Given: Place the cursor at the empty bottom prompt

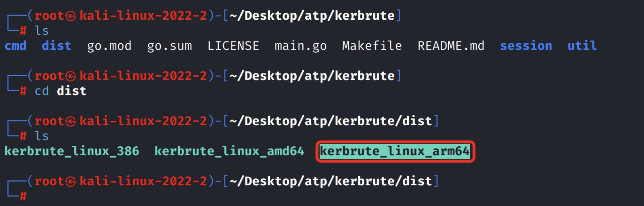Looking at the screenshot, I should pos(38,196).
